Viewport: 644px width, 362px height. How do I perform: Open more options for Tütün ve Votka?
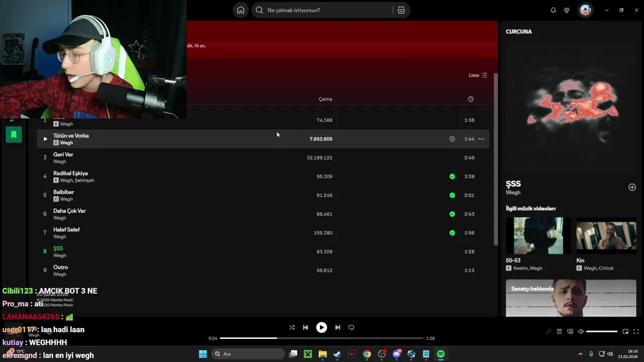pos(481,139)
